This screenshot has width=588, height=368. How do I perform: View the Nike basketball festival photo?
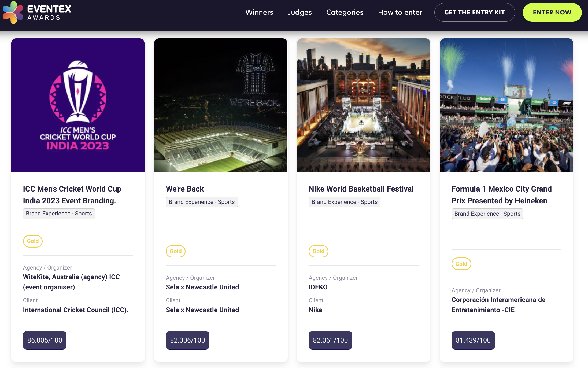(364, 105)
